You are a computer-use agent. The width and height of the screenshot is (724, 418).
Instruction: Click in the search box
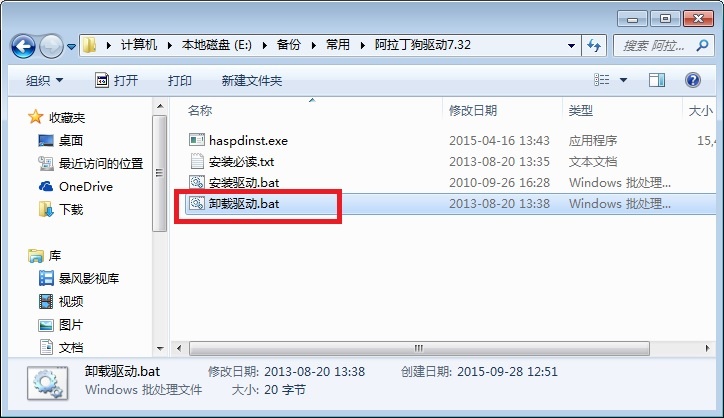657,45
